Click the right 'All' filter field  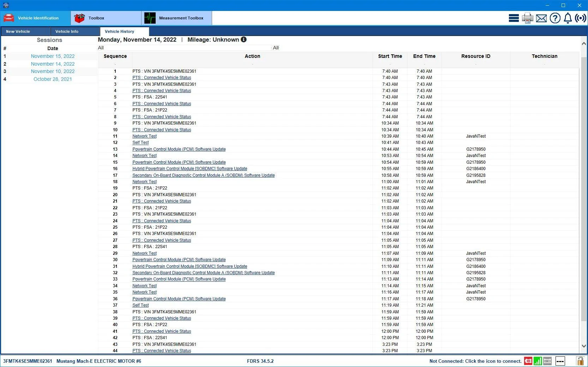point(276,48)
